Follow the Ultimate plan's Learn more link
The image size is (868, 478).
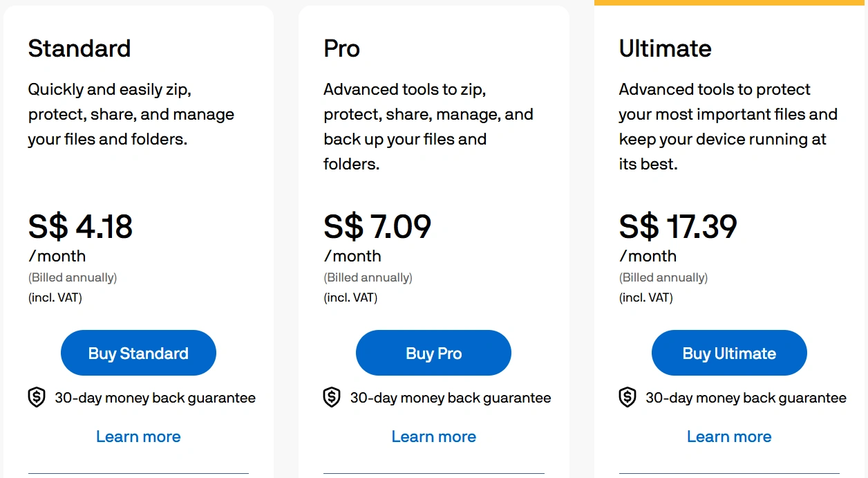point(729,436)
